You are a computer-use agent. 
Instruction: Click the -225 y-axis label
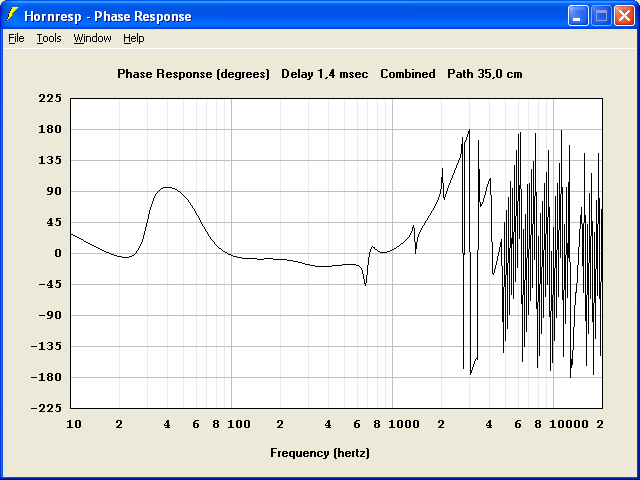(x=47, y=408)
